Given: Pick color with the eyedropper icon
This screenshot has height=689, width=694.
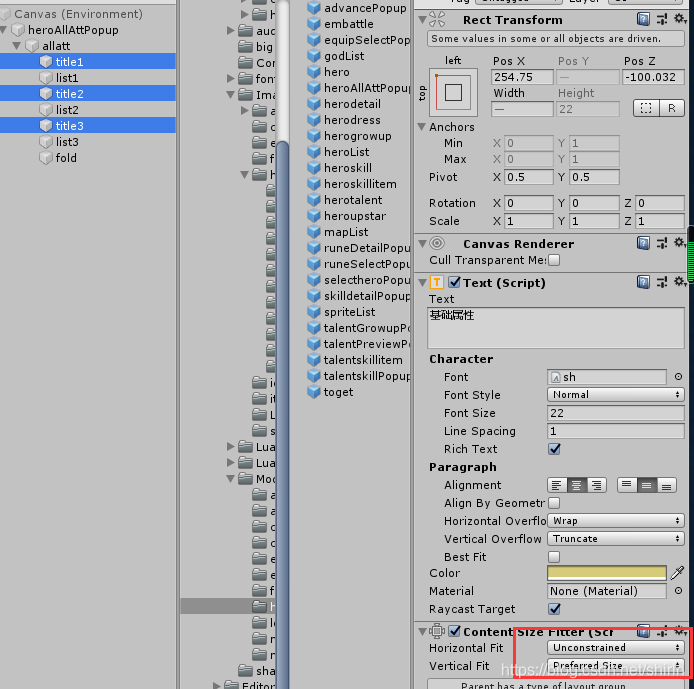Looking at the screenshot, I should click(677, 573).
